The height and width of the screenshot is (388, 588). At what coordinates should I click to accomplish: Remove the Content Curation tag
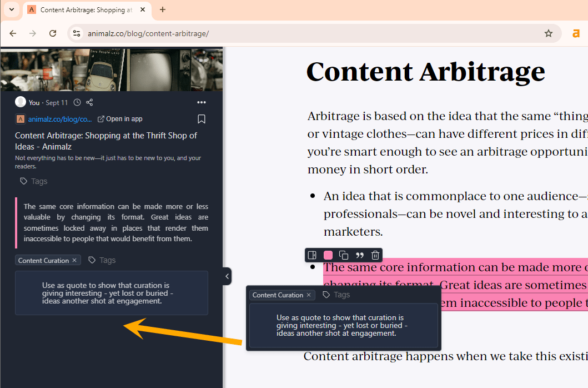pyautogui.click(x=74, y=260)
